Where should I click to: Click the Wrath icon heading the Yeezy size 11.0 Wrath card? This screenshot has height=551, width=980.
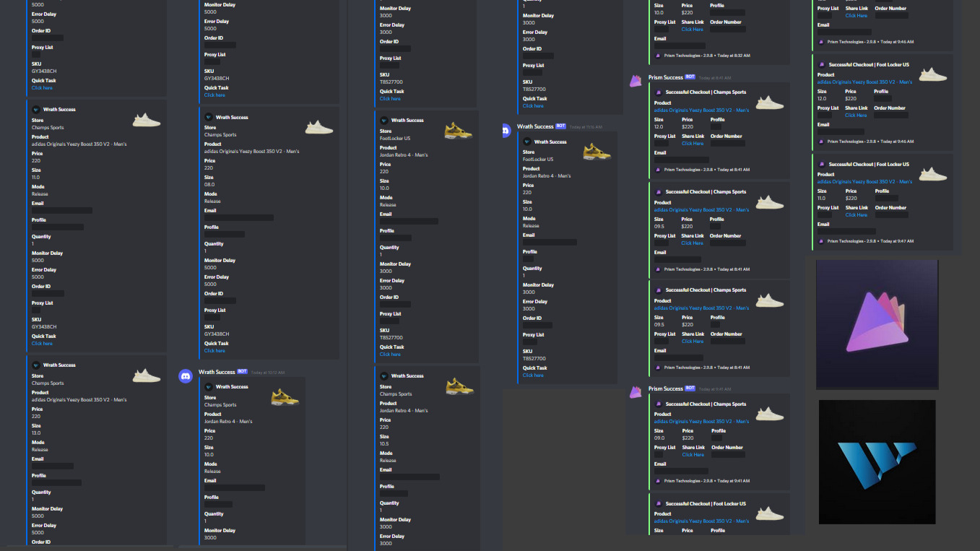pos(36,109)
